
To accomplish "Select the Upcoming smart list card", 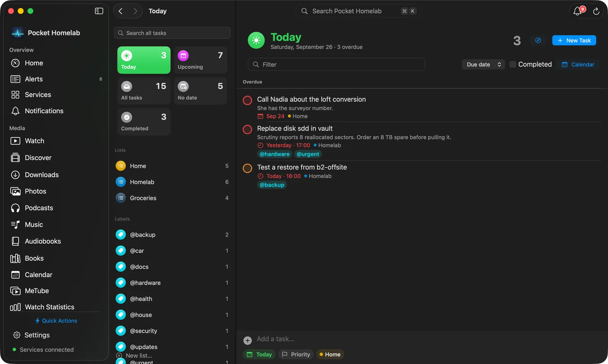I will click(201, 60).
